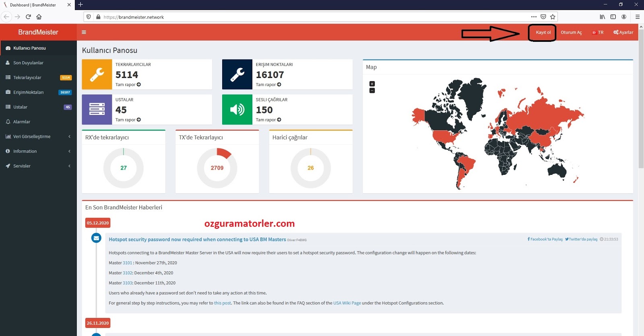Click Master 3103 link
Image resolution: width=644 pixels, height=336 pixels.
coord(127,283)
